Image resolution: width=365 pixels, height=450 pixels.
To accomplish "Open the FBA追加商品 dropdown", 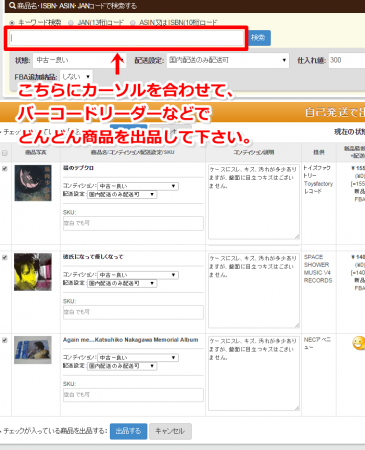I will point(76,77).
